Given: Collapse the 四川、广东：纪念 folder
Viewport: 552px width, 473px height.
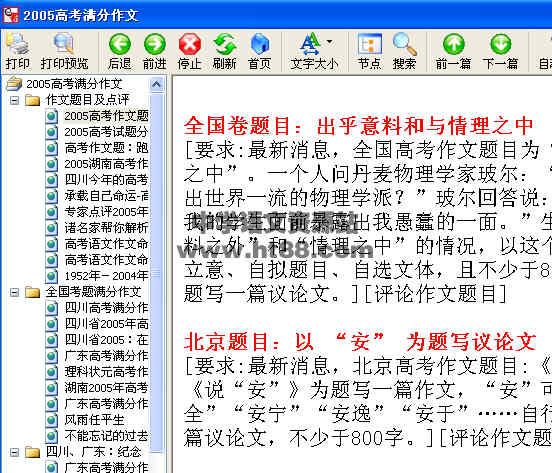Looking at the screenshot, I should [x=14, y=452].
